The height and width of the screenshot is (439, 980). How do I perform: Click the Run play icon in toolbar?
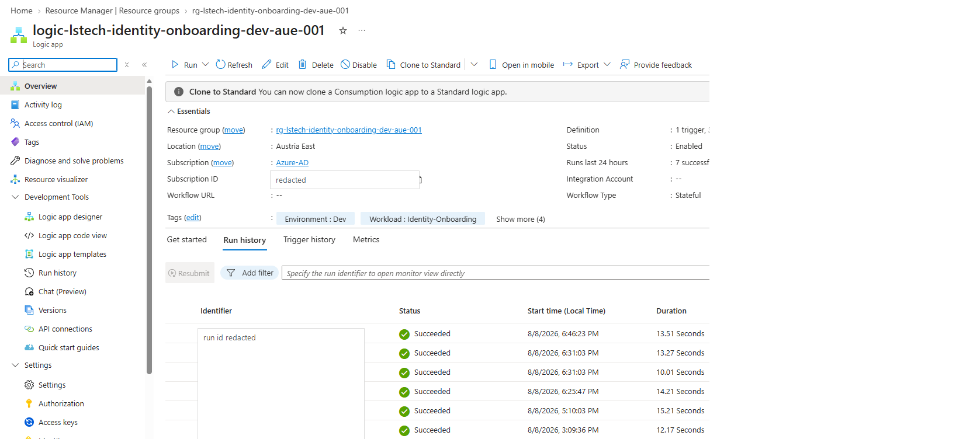pos(175,65)
